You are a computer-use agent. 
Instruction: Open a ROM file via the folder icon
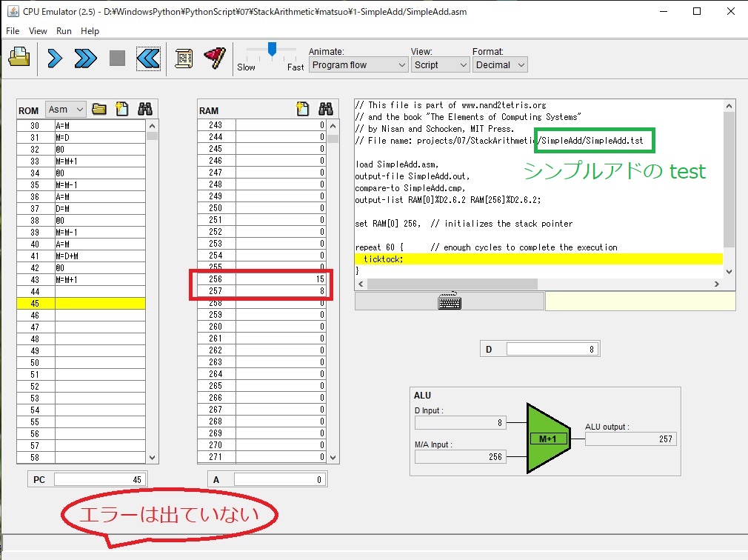[x=99, y=109]
